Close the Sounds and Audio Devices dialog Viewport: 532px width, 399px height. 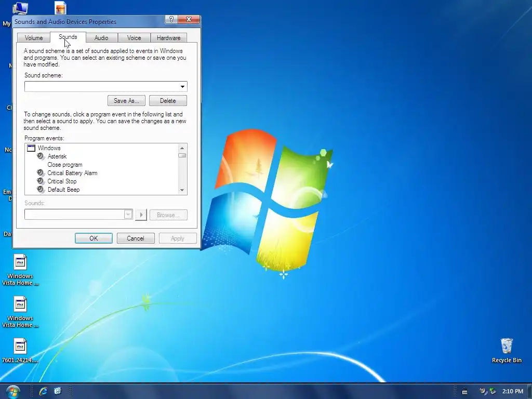click(x=189, y=19)
